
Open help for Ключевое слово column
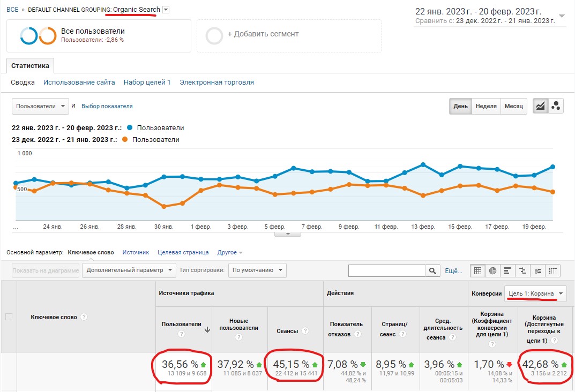[84, 317]
